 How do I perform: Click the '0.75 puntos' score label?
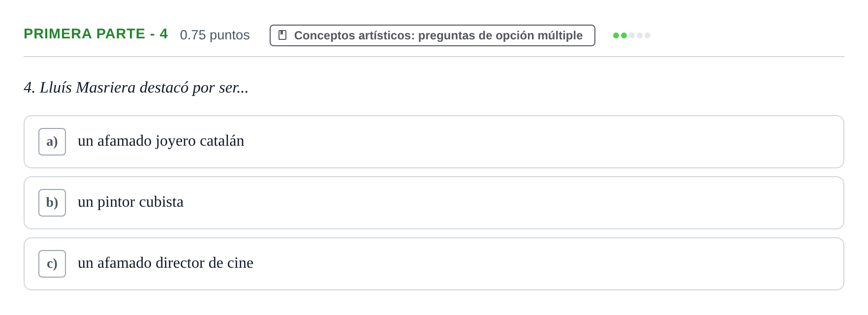pos(215,35)
